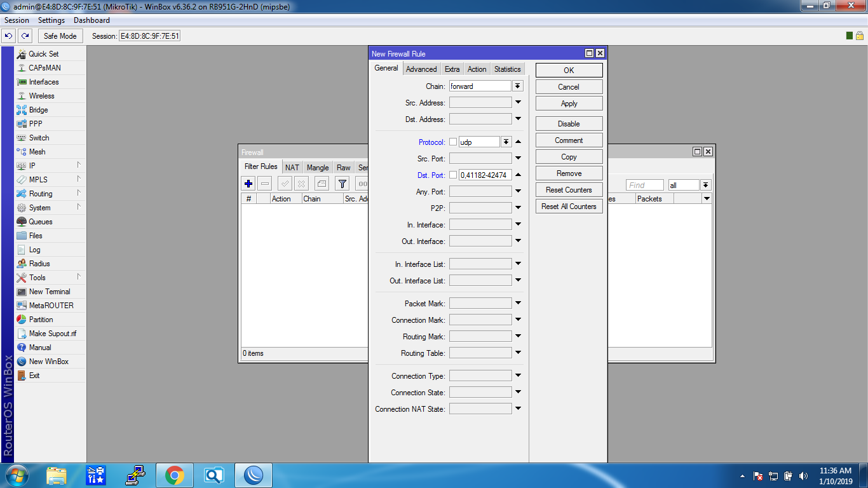
Task: Switch to the Raw tab in Firewall window
Action: tap(344, 168)
